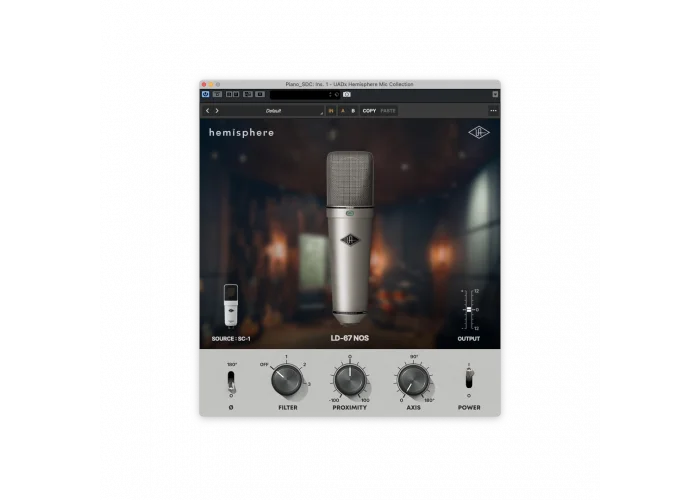Toggle the IN button

click(331, 111)
